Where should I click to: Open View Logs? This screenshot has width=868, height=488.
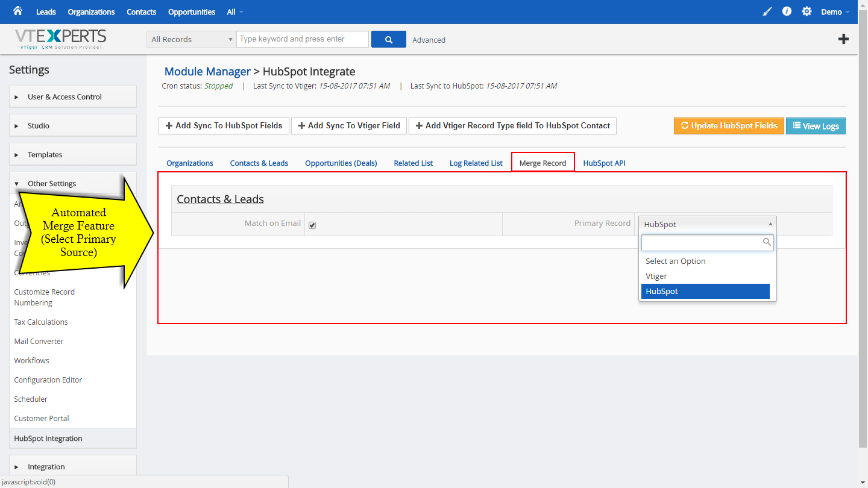pos(816,126)
